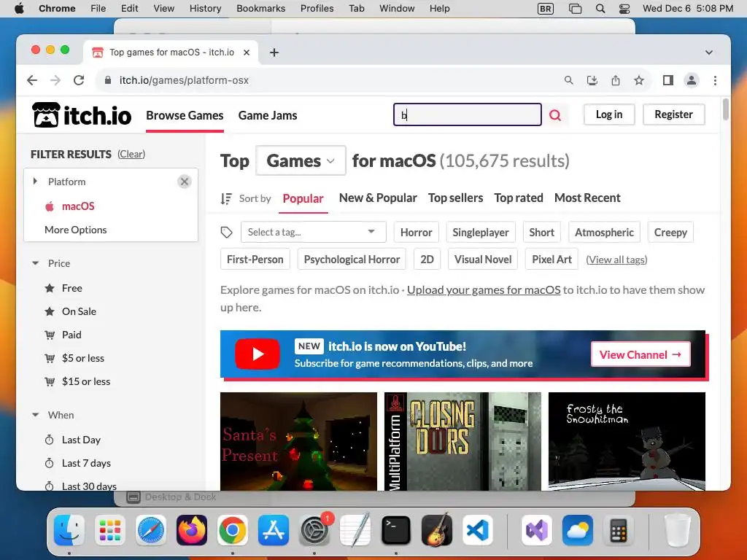
Task: Open Firefox from the Dock
Action: click(192, 530)
